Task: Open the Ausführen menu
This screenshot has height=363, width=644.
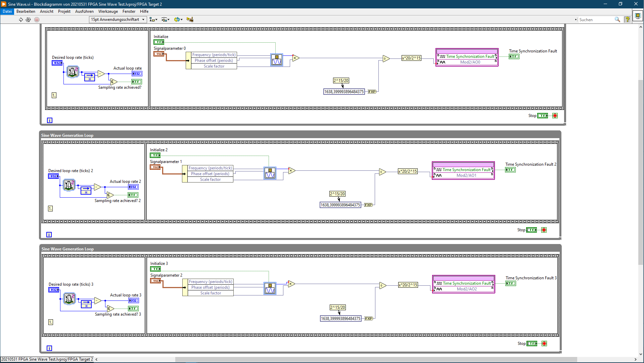Action: tap(84, 11)
